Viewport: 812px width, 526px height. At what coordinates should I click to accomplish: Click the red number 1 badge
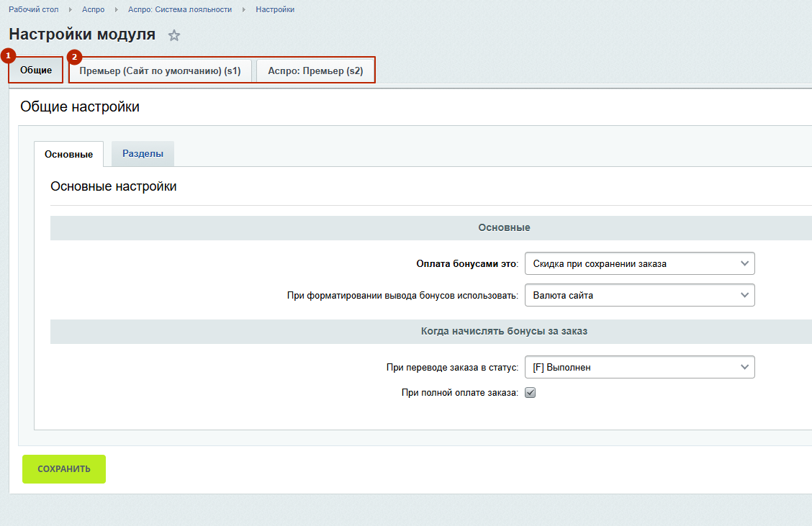pyautogui.click(x=8, y=55)
